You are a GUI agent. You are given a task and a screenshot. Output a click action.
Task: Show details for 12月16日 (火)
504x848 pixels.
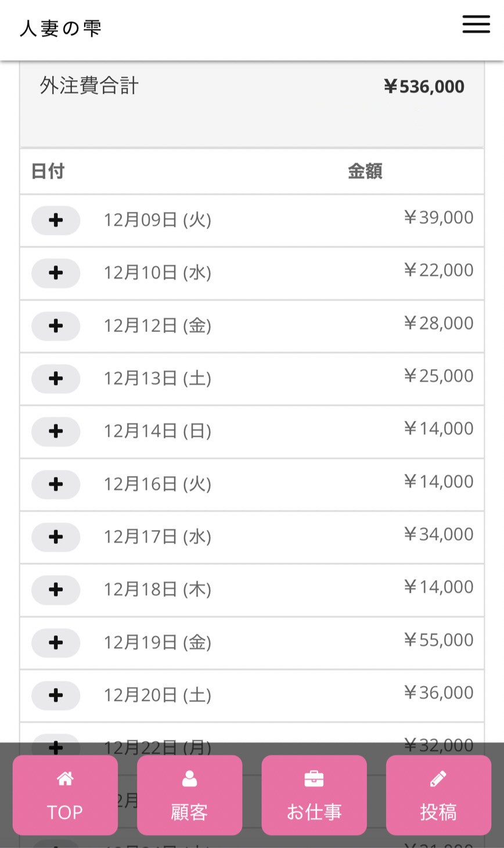pyautogui.click(x=56, y=484)
